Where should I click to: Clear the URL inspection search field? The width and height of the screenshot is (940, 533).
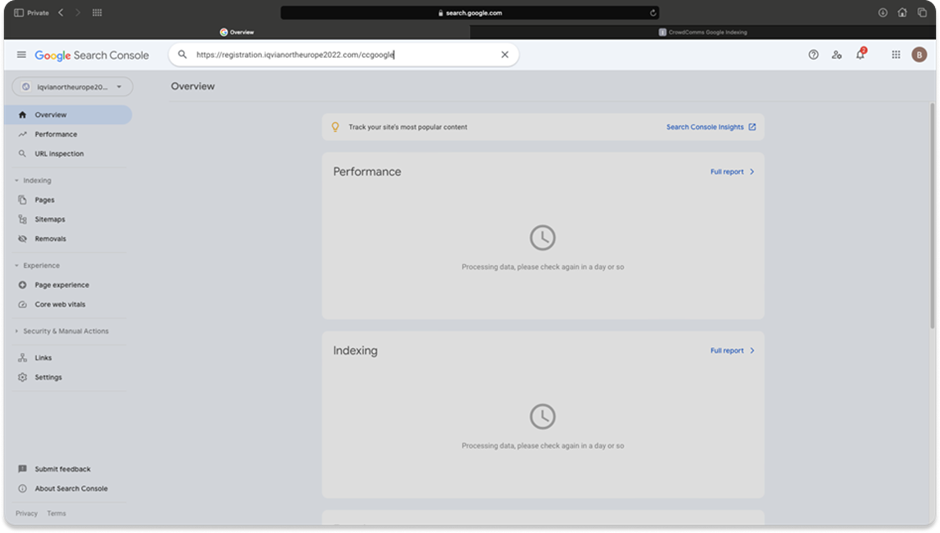click(504, 55)
